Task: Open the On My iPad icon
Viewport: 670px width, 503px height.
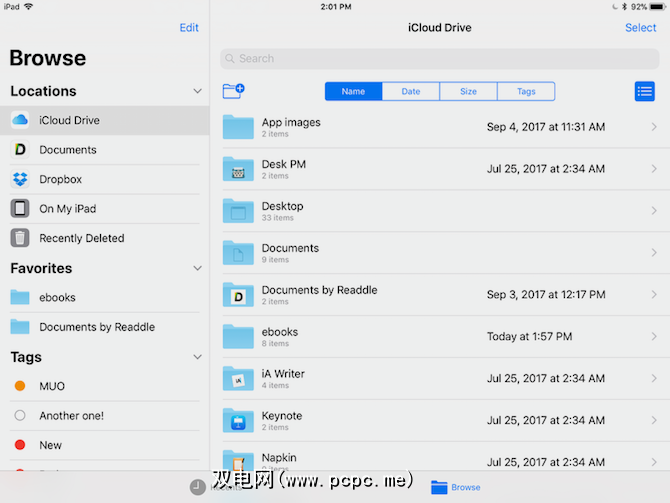Action: coord(20,209)
